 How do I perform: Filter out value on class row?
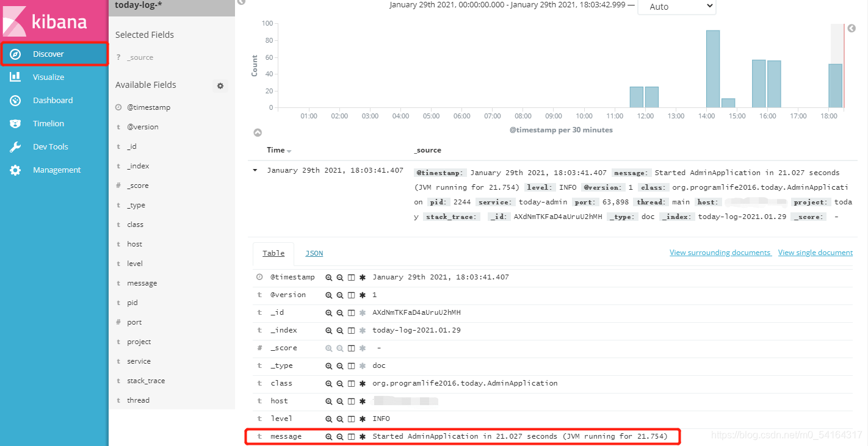click(340, 384)
